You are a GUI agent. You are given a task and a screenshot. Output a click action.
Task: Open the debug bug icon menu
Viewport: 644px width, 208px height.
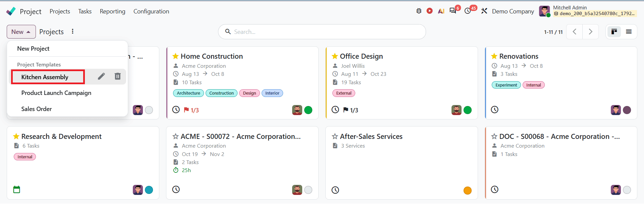[x=419, y=11]
